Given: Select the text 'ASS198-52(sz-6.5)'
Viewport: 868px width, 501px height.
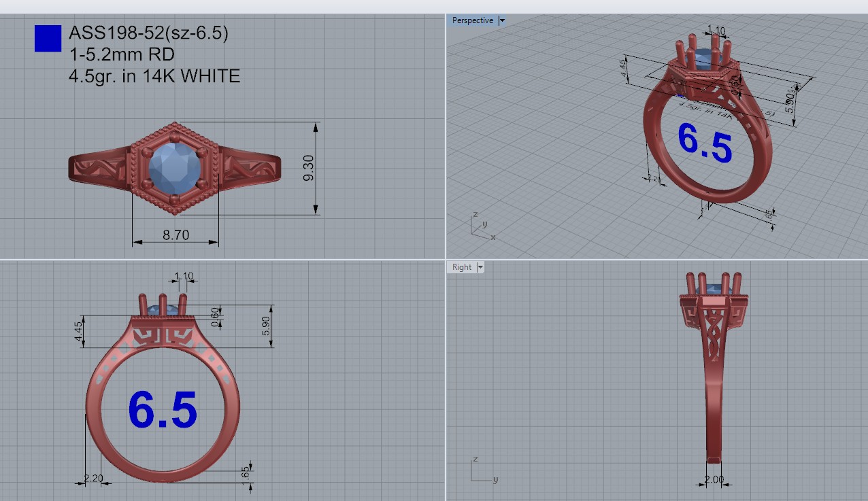Looking at the screenshot, I should pyautogui.click(x=148, y=33).
